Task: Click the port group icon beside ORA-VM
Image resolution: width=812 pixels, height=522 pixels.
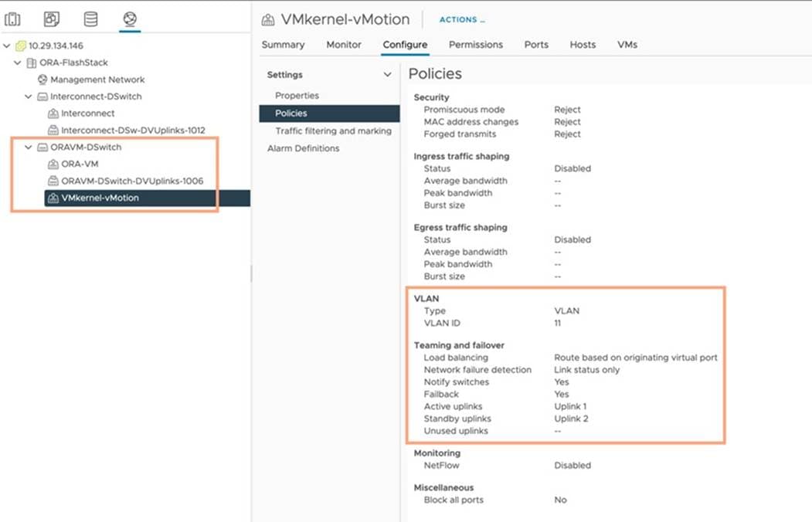Action: [53, 164]
